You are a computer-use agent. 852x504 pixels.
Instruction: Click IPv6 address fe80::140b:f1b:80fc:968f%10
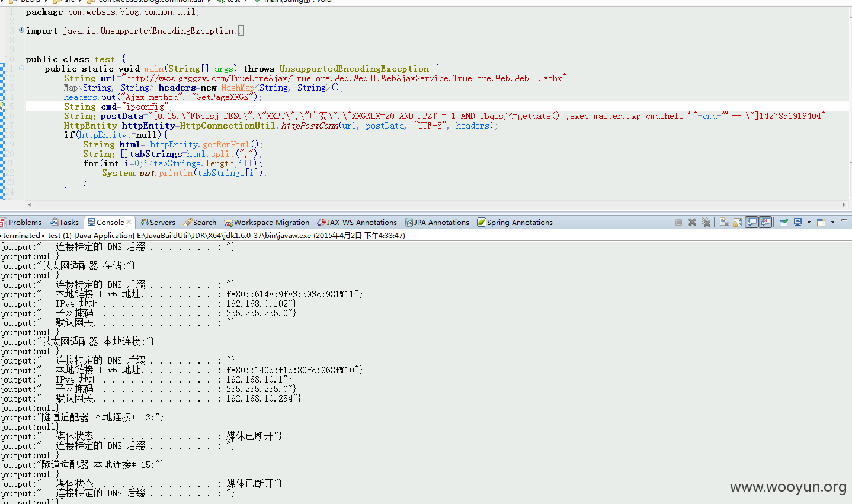(290, 370)
